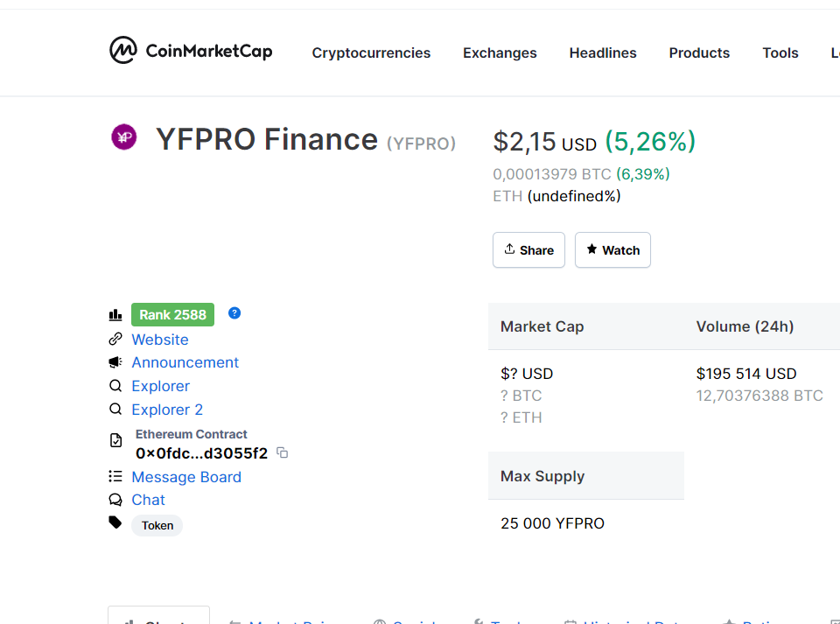Open the Cryptocurrencies menu

[x=371, y=53]
